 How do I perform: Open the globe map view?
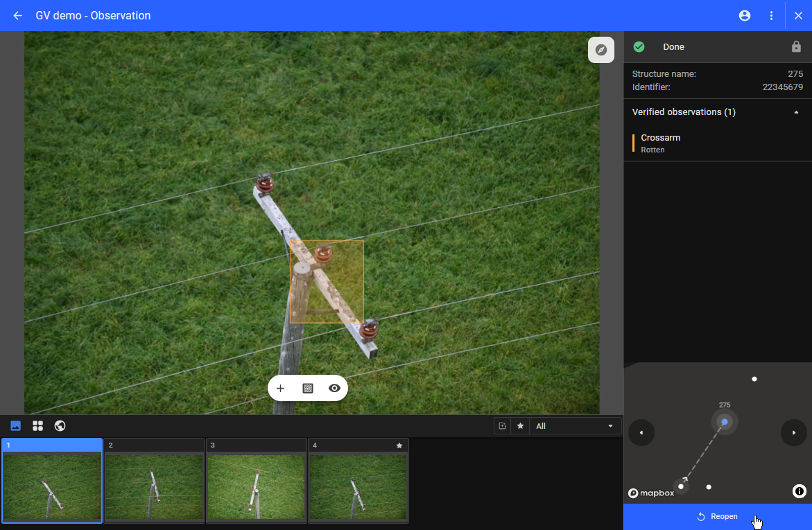60,425
